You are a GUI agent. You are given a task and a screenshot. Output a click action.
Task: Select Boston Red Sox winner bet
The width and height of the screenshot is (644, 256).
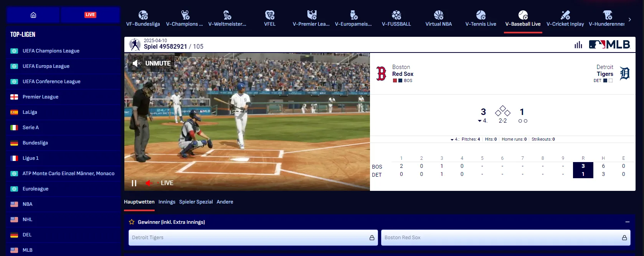click(506, 238)
